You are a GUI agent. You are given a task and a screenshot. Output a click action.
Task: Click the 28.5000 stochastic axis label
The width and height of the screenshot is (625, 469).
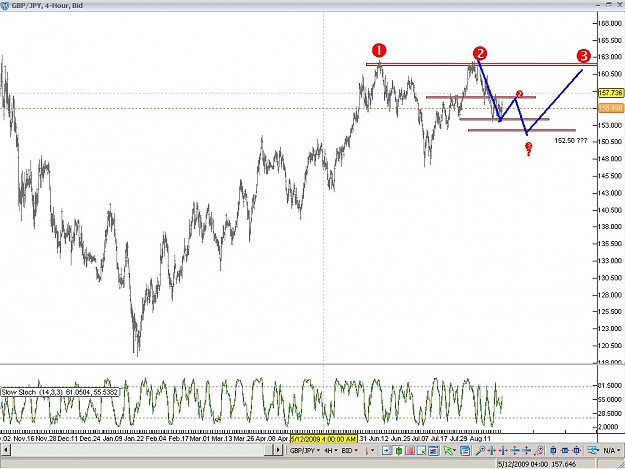tap(611, 413)
